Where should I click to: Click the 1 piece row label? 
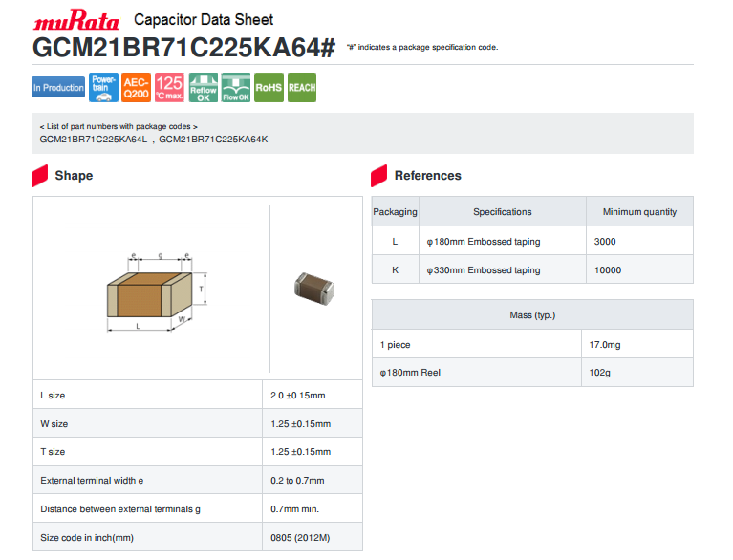396,345
